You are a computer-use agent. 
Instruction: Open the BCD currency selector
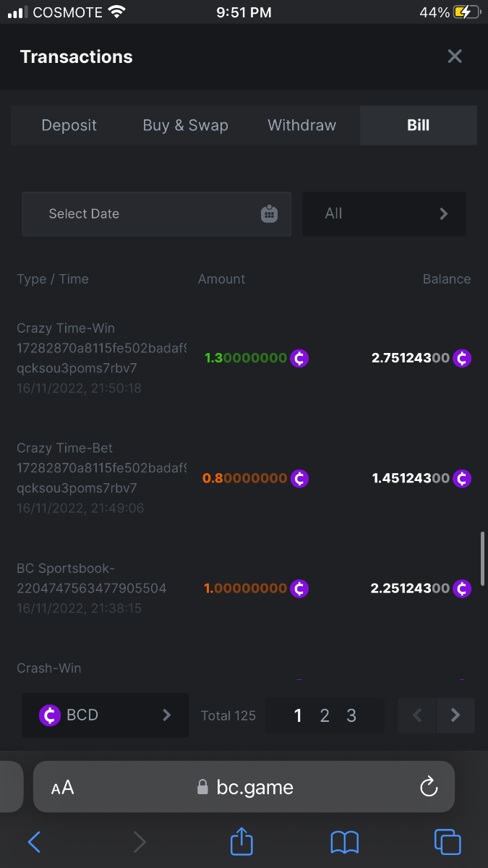(105, 715)
